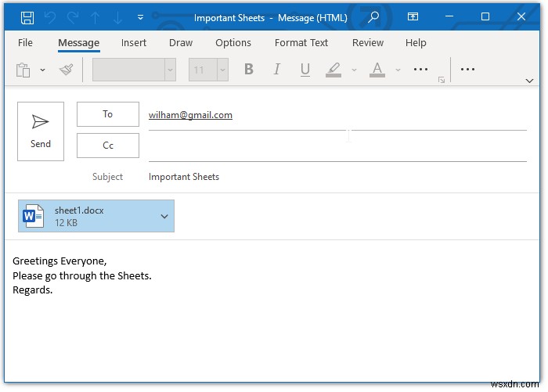Image resolution: width=548 pixels, height=392 pixels.
Task: Click the search magnifier icon
Action: click(373, 16)
